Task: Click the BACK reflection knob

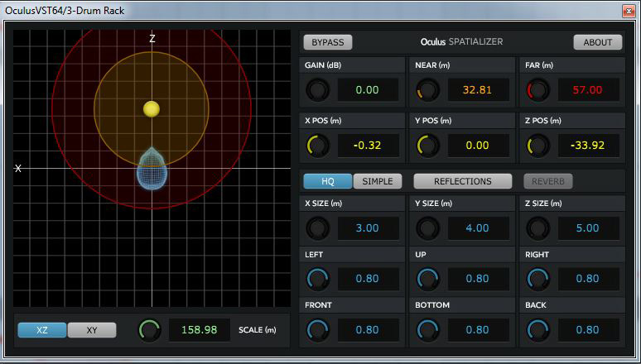Action: [538, 330]
